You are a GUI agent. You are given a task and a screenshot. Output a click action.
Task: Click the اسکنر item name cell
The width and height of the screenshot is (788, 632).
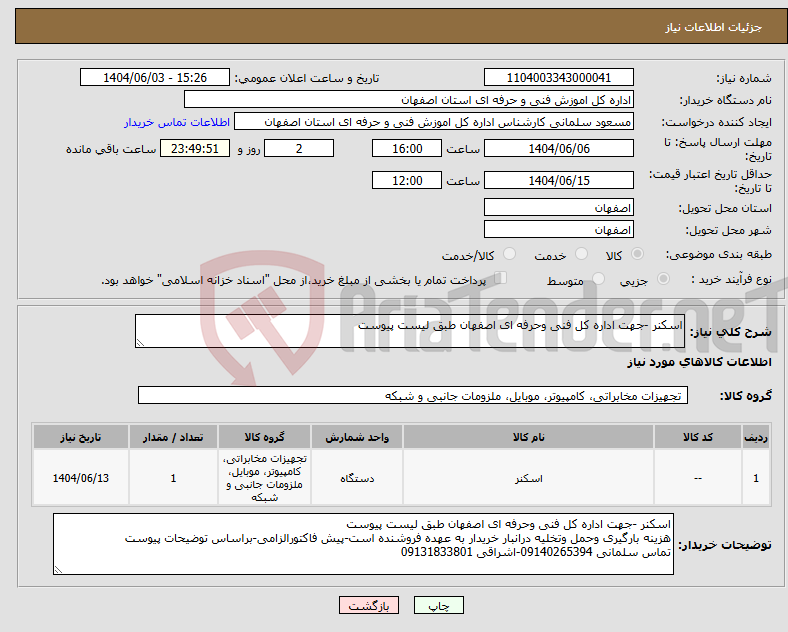click(528, 478)
